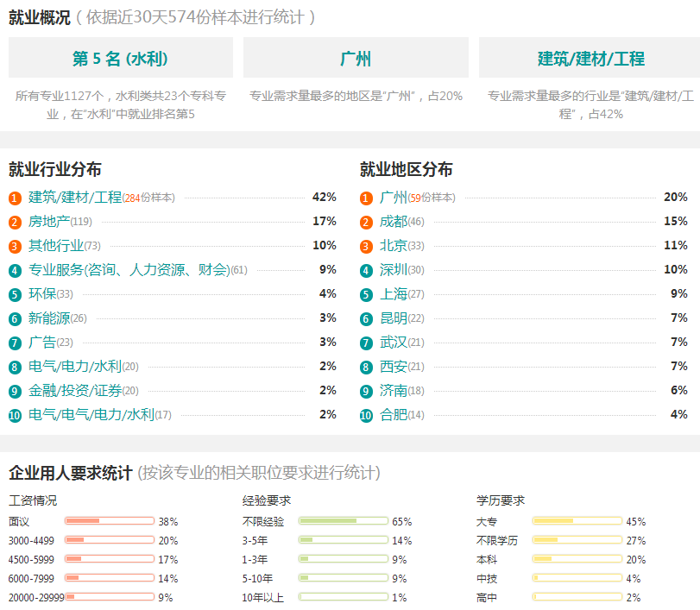Open the 成都 region link
Viewport: 700px width, 610px height.
pos(394,222)
